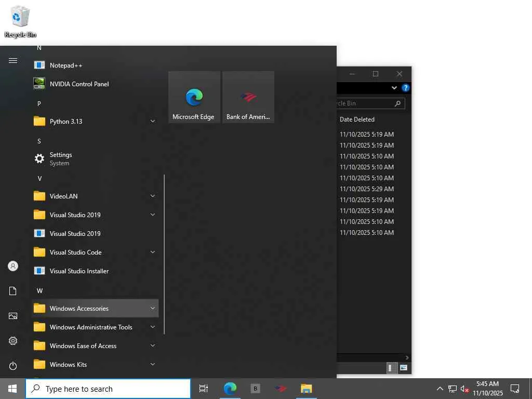This screenshot has height=399, width=532.
Task: Sort by Date Deleted column header
Action: pos(357,119)
